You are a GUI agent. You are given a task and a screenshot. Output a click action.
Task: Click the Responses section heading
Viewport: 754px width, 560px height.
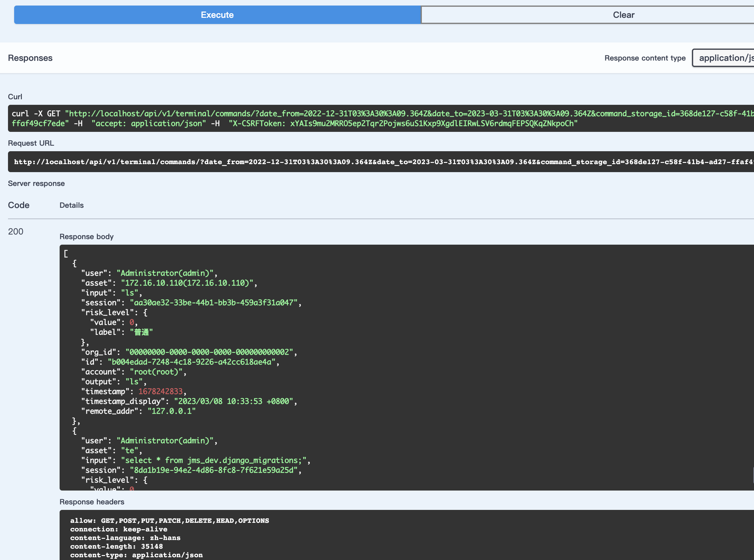coord(30,57)
